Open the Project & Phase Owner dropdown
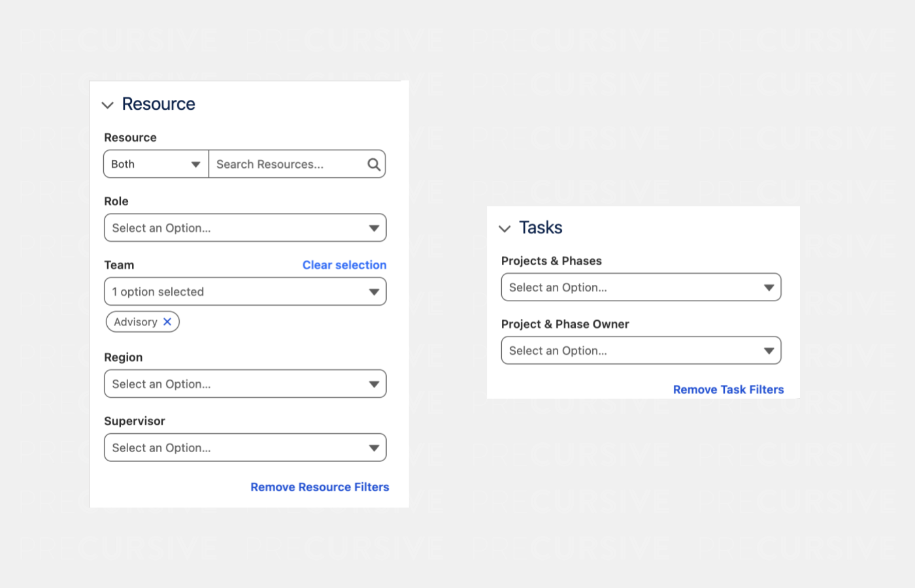 (641, 350)
